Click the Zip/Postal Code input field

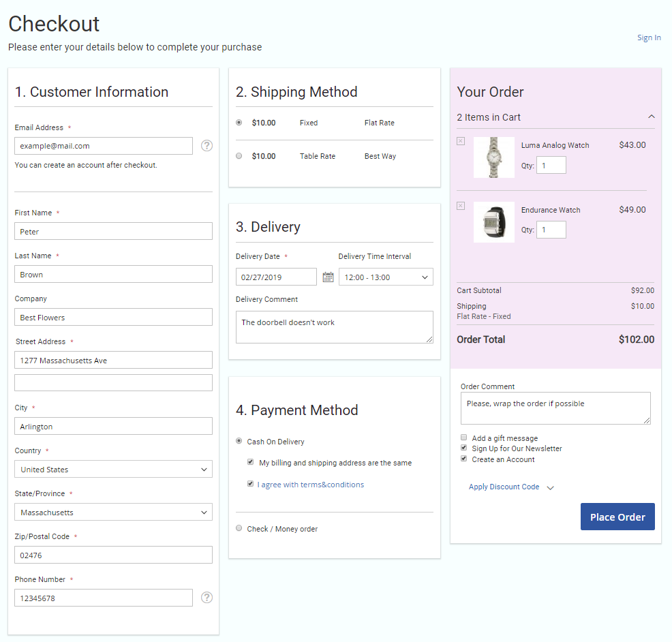pos(113,555)
